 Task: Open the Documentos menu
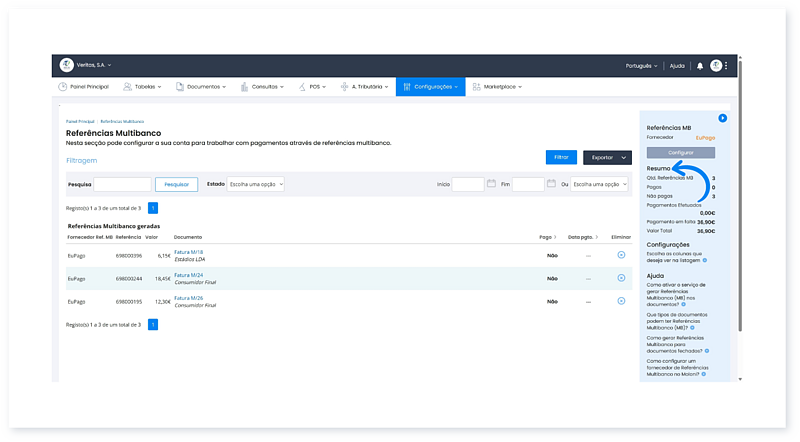(201, 87)
